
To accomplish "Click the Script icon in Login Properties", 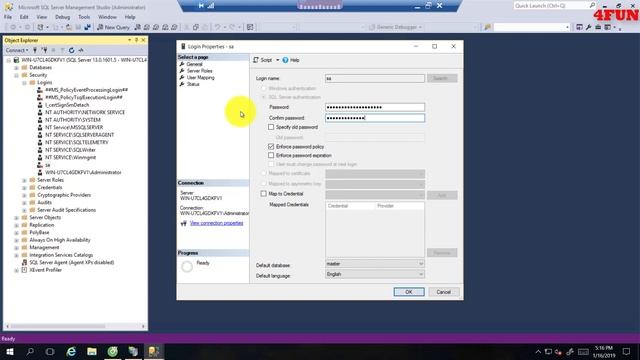I will coord(256,60).
